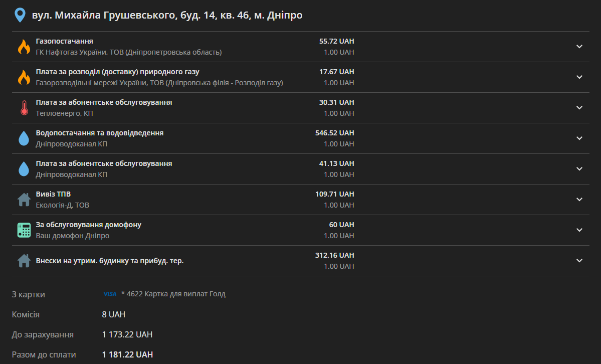Expand the домофон service row chevron
This screenshot has height=364, width=601.
(x=579, y=230)
